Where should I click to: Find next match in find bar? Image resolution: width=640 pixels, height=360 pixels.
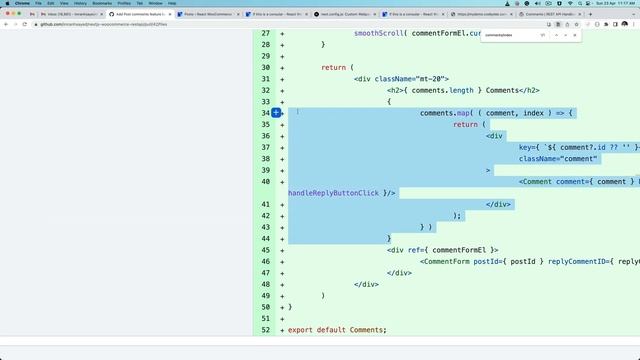pos(565,36)
